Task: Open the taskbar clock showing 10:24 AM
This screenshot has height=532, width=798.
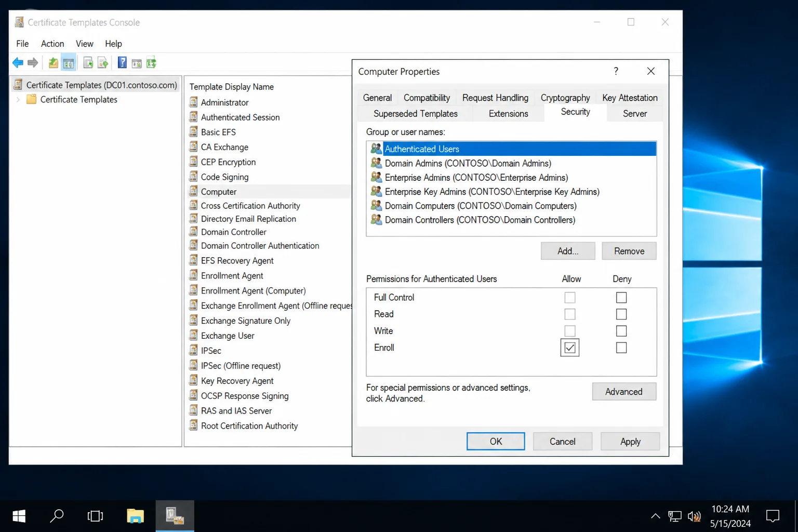Action: [730, 516]
